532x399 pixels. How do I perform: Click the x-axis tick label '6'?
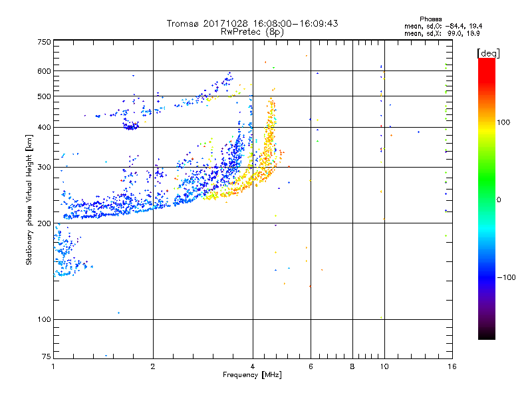(311, 366)
